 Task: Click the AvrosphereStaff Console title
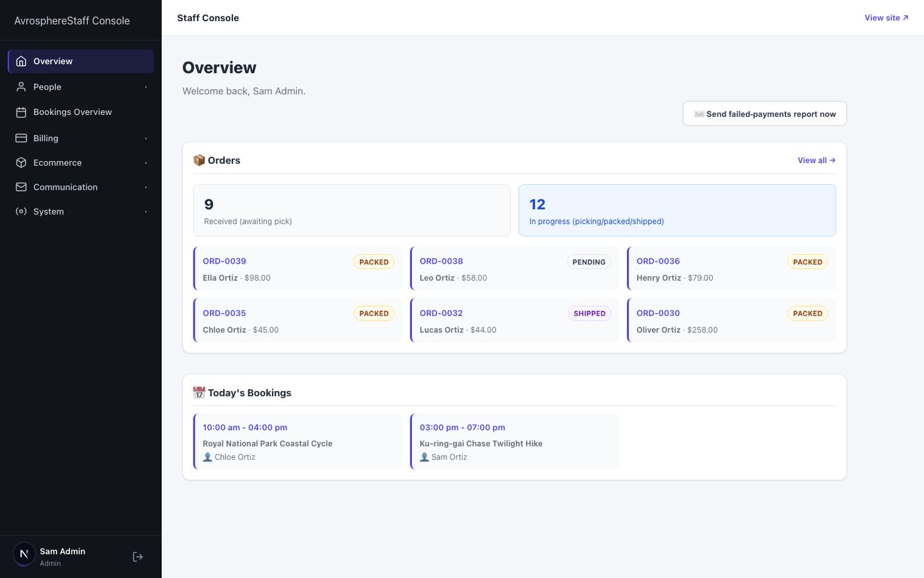pos(72,20)
